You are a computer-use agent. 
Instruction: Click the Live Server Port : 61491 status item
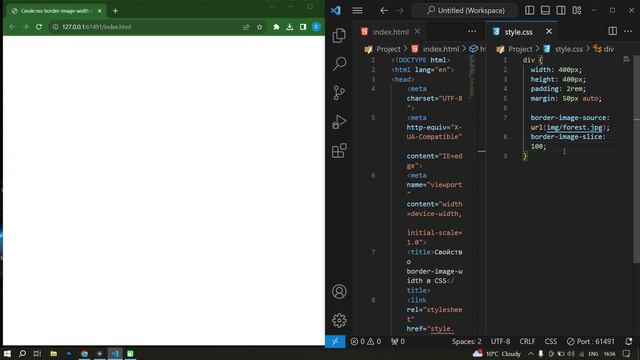click(591, 341)
